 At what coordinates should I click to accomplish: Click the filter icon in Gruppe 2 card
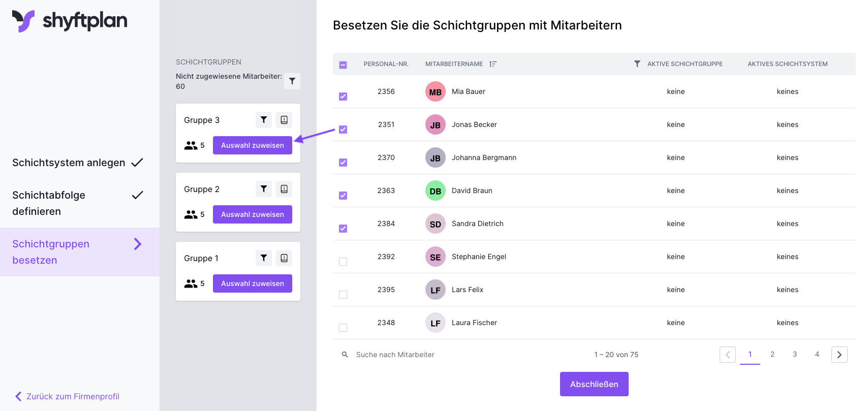(263, 189)
